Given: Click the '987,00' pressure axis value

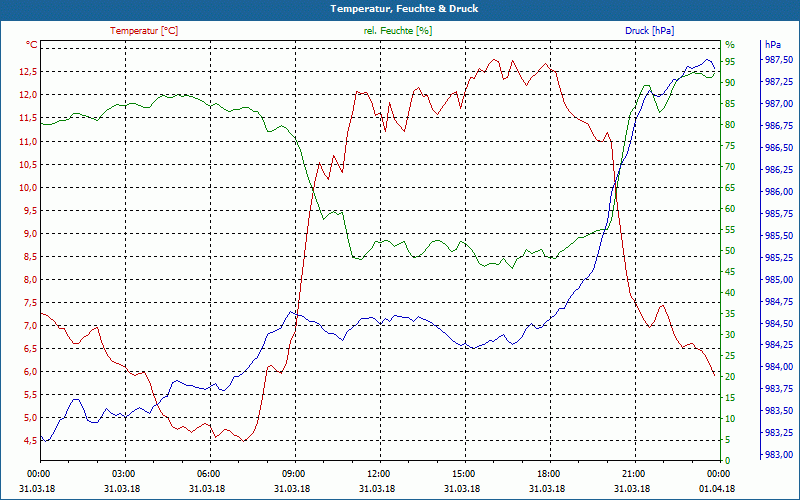Looking at the screenshot, I should (x=779, y=104).
